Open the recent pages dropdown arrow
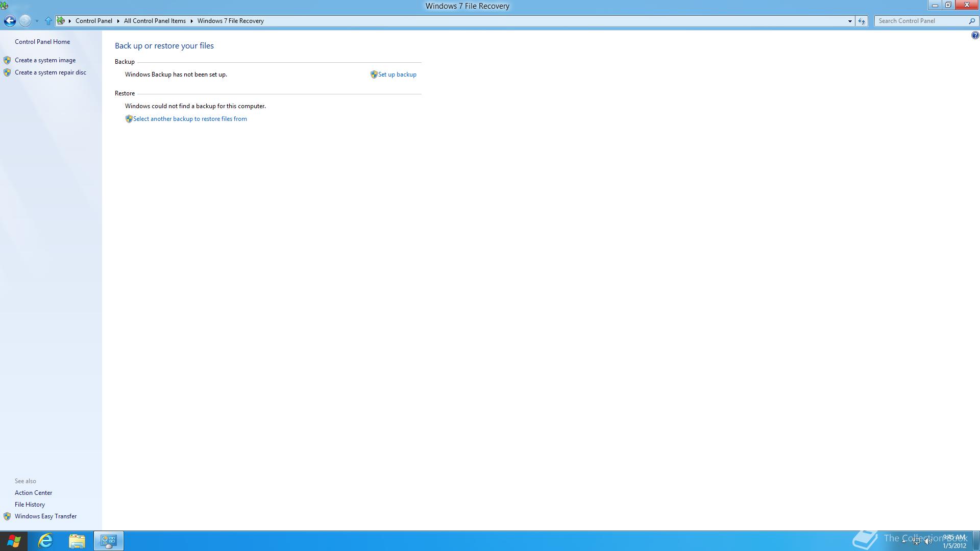The height and width of the screenshot is (551, 980). click(37, 21)
